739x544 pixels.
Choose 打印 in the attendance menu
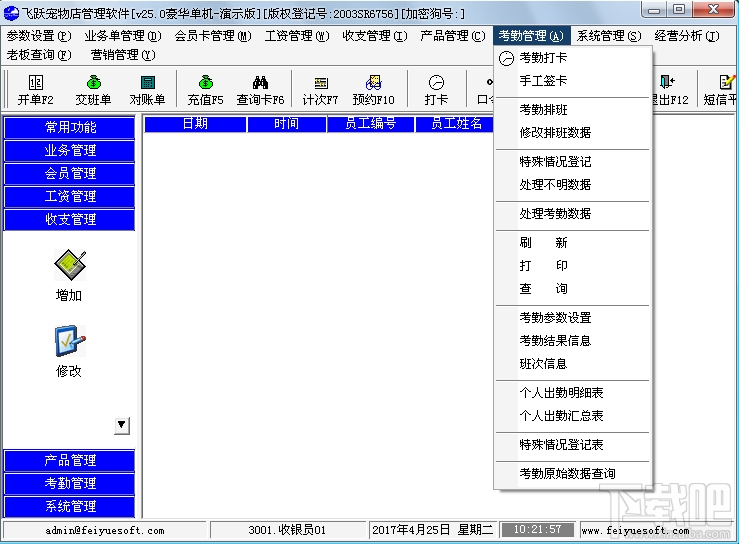tap(573, 266)
